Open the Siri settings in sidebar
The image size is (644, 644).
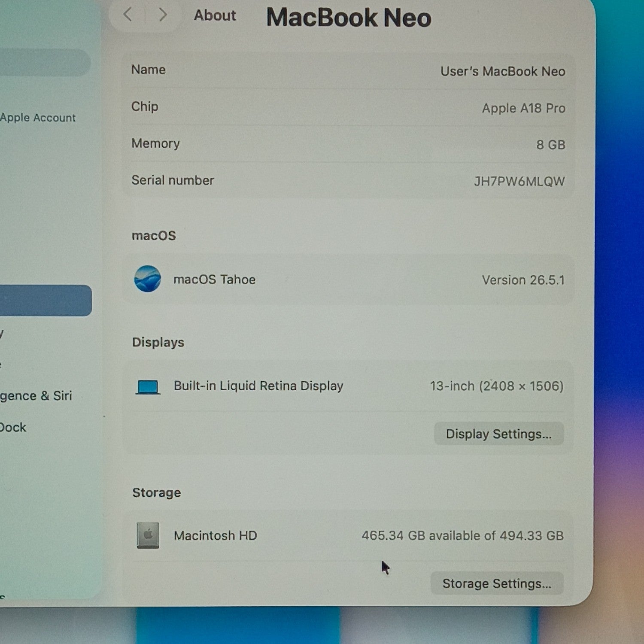coord(36,395)
